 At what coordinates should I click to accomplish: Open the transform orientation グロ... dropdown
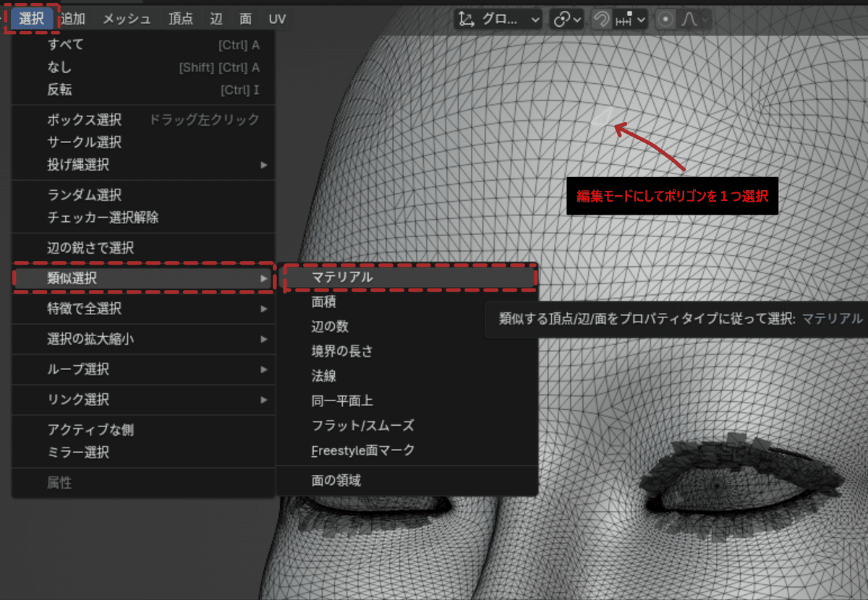pyautogui.click(x=499, y=20)
